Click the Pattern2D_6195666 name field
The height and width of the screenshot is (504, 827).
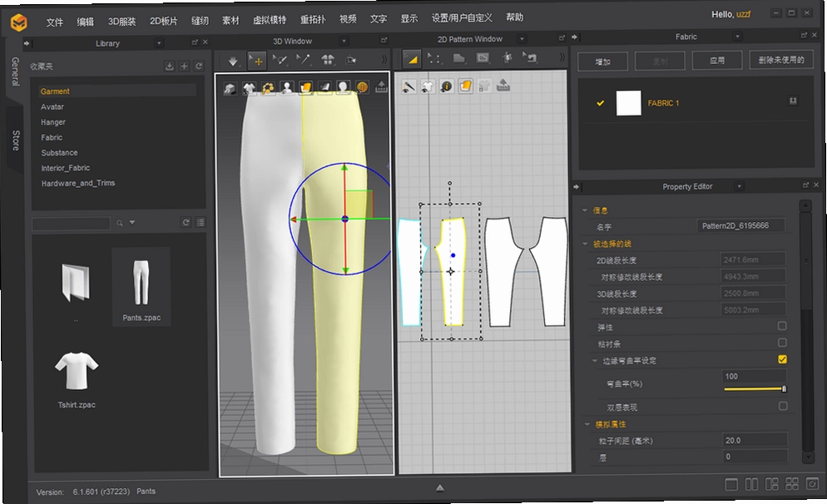(x=741, y=225)
